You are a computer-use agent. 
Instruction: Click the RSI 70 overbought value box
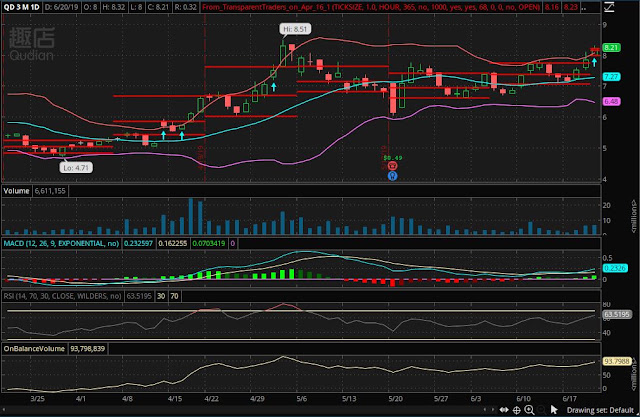pyautogui.click(x=174, y=296)
